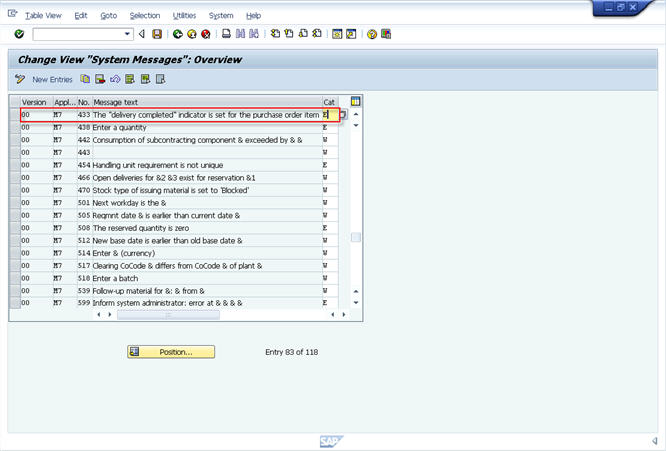
Task: Click the Copy As icon beside New Entries
Action: tap(86, 79)
